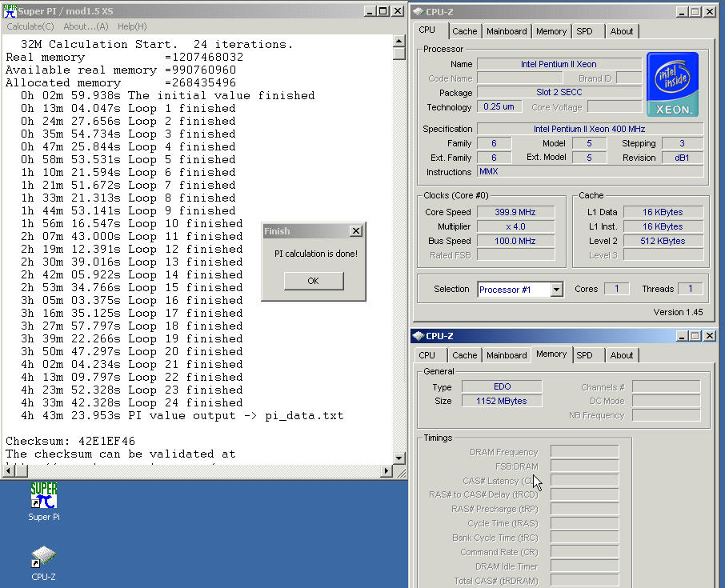This screenshot has width=725, height=588.
Task: Click the upper CPU-Z window title icon
Action: (419, 11)
